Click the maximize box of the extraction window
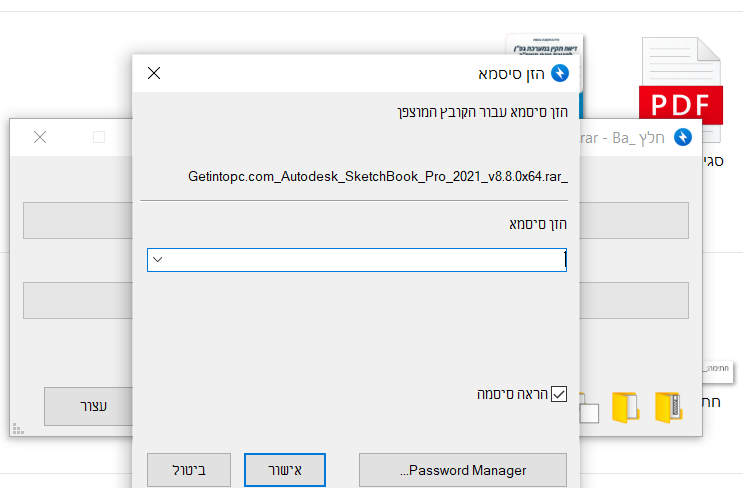This screenshot has width=743, height=488. click(98, 137)
